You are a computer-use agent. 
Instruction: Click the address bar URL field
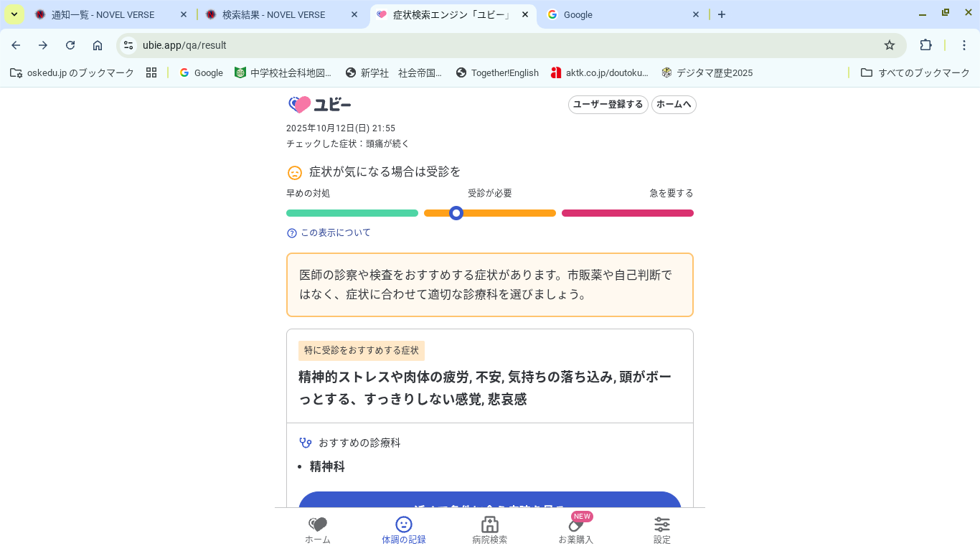(x=502, y=45)
